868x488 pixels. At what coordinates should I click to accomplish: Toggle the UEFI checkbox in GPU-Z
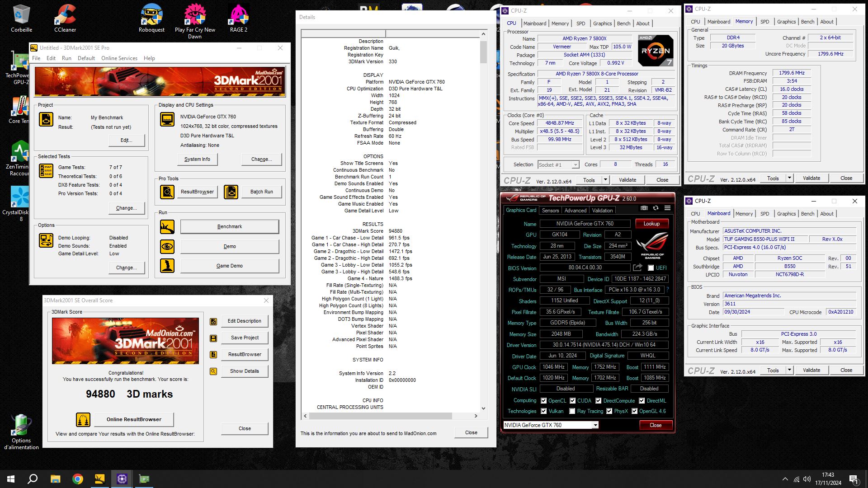[x=651, y=268]
